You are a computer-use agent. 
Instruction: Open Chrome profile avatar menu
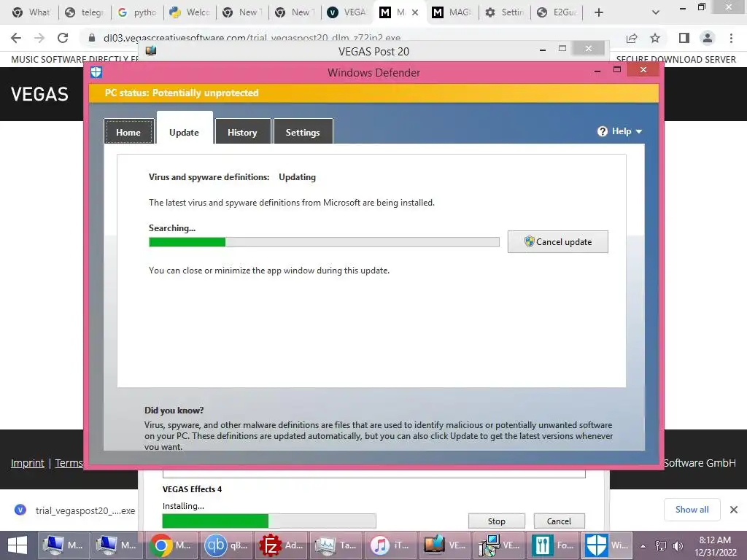(x=708, y=38)
